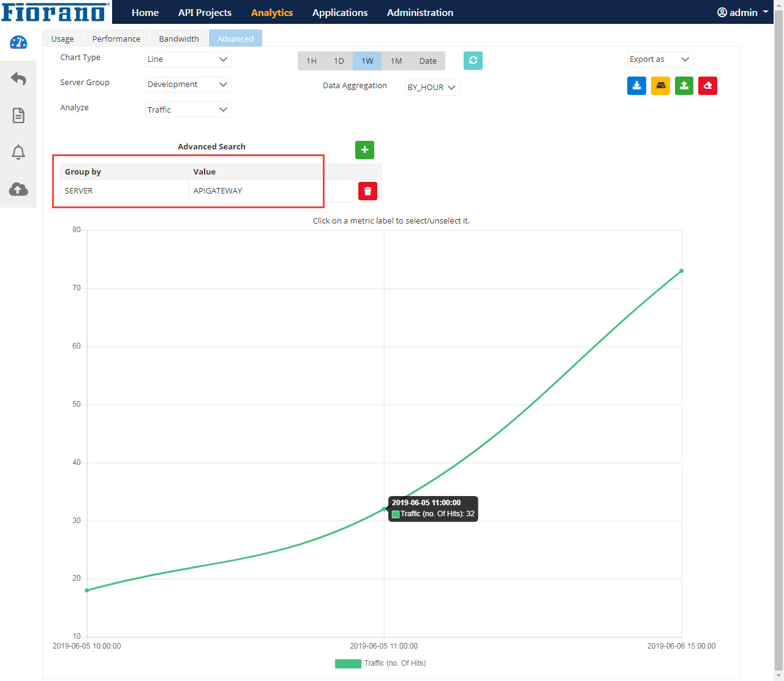Switch to the Usage tab
784x681 pixels.
(62, 38)
